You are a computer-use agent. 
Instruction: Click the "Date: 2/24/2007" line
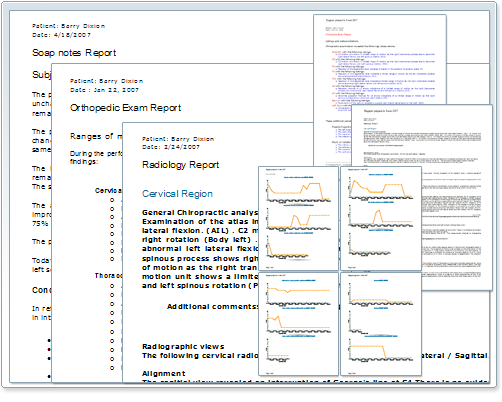click(x=171, y=147)
